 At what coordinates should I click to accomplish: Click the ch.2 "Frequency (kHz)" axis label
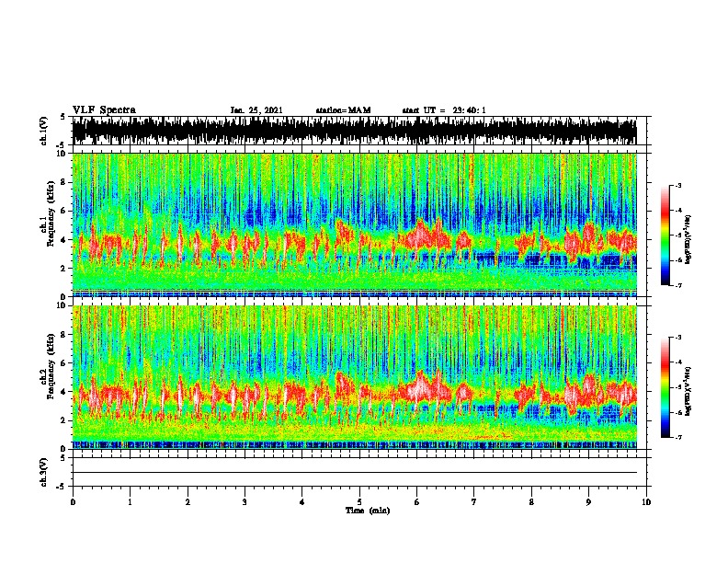pyautogui.click(x=51, y=367)
